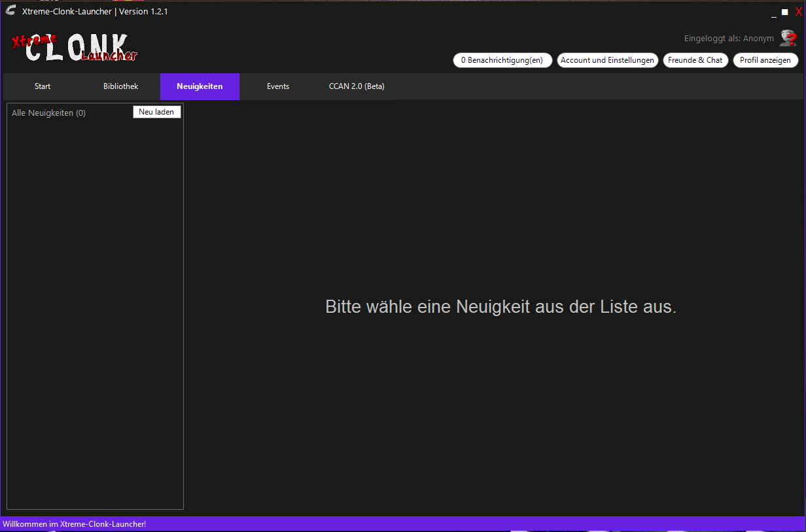Click 'Bitte wähle eine Neuigkeit' message
The width and height of the screenshot is (806, 532).
[x=500, y=306]
